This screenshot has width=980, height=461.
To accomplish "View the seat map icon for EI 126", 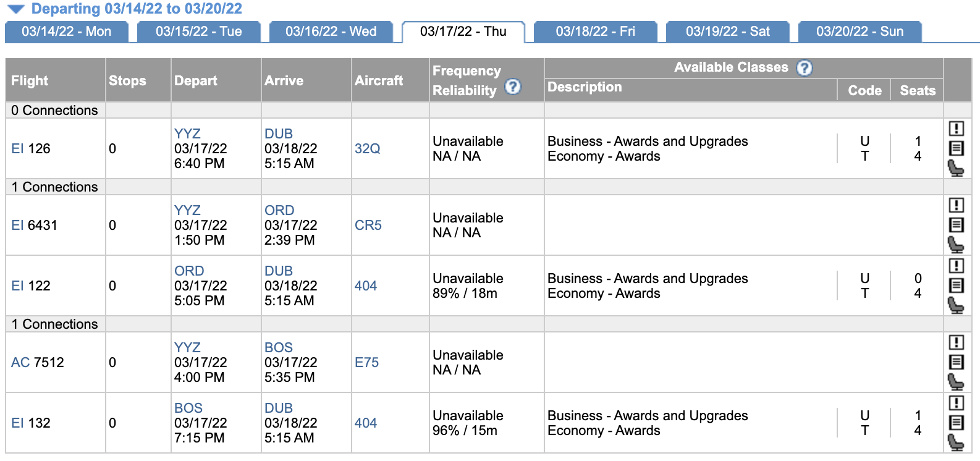I will (x=956, y=168).
